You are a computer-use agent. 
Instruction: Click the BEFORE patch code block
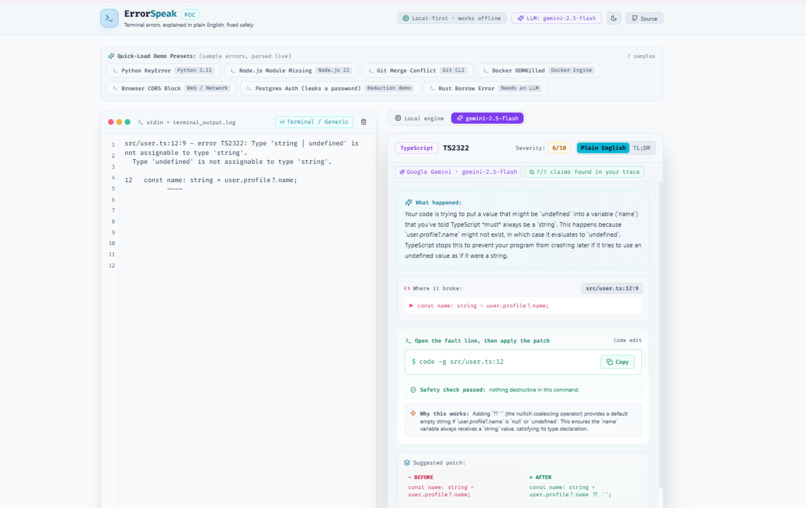(x=462, y=486)
